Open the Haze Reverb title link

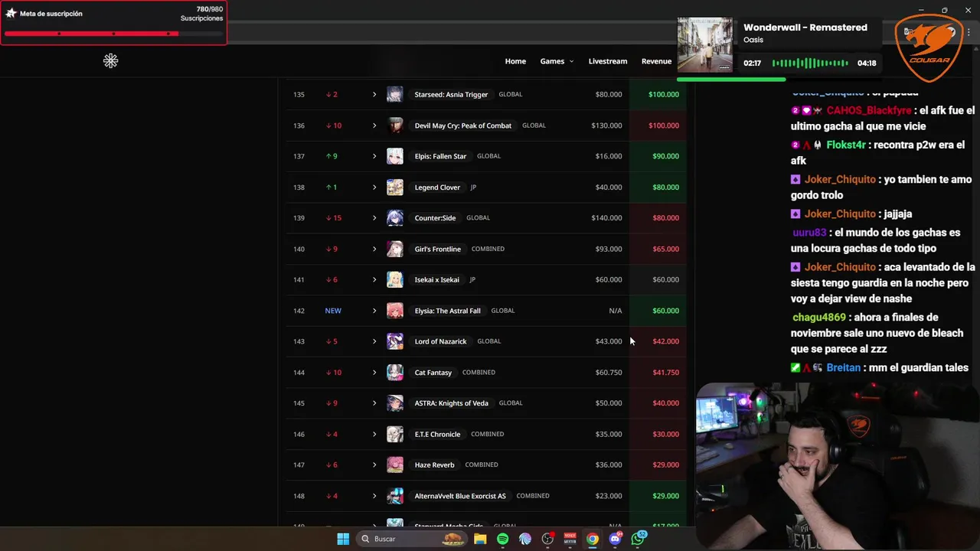(x=434, y=465)
